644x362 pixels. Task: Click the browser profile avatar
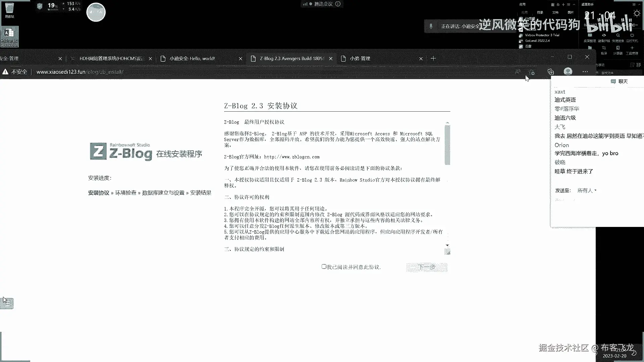click(x=568, y=71)
